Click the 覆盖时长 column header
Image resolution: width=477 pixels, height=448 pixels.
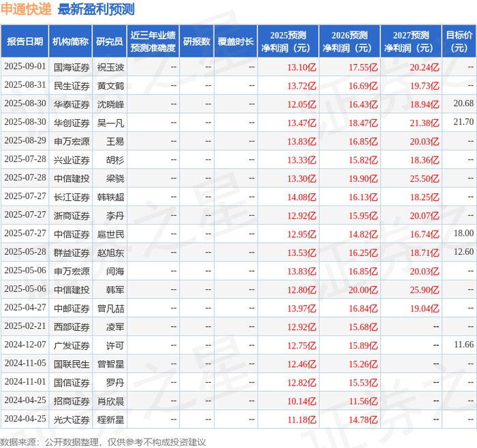(236, 42)
